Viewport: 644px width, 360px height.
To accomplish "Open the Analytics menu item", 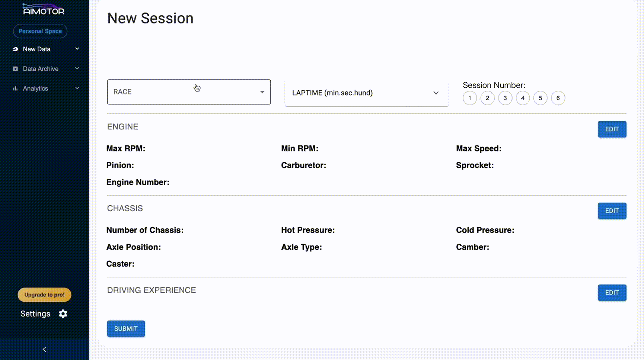I will [x=35, y=89].
